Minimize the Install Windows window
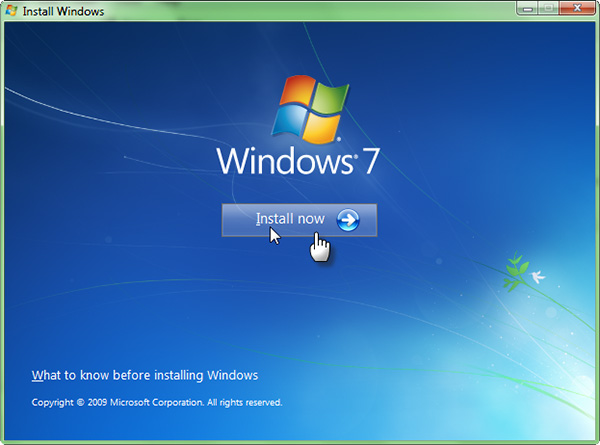This screenshot has height=445, width=600. point(528,8)
